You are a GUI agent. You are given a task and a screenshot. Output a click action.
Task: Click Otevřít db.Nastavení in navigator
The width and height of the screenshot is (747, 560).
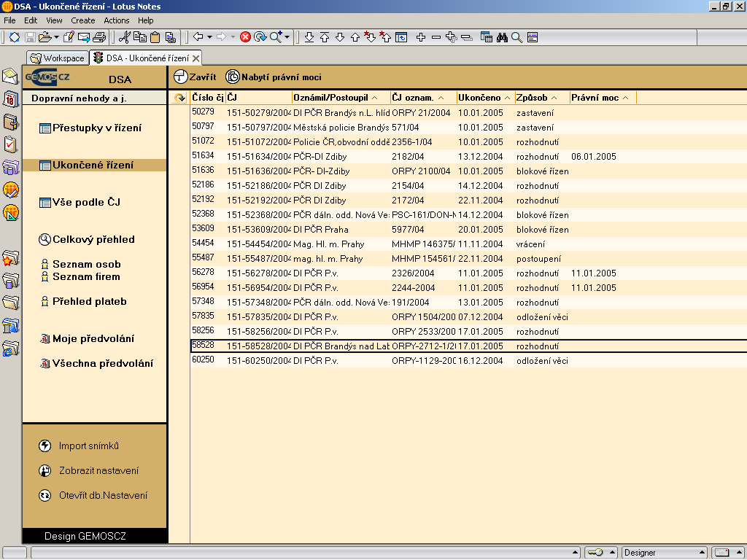click(x=93, y=495)
